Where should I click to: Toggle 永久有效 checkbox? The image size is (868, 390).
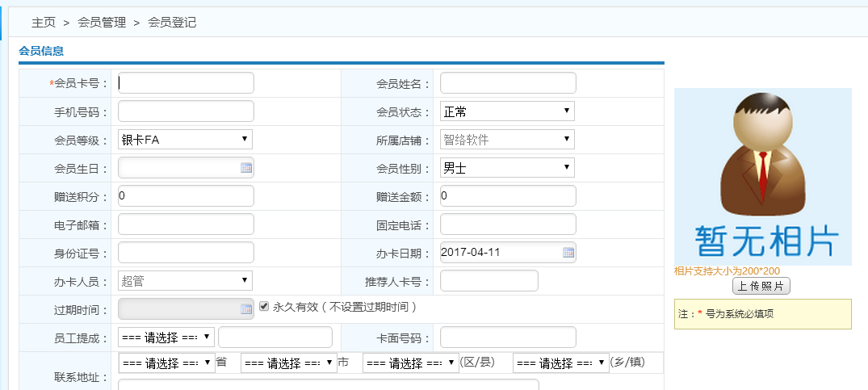point(264,306)
